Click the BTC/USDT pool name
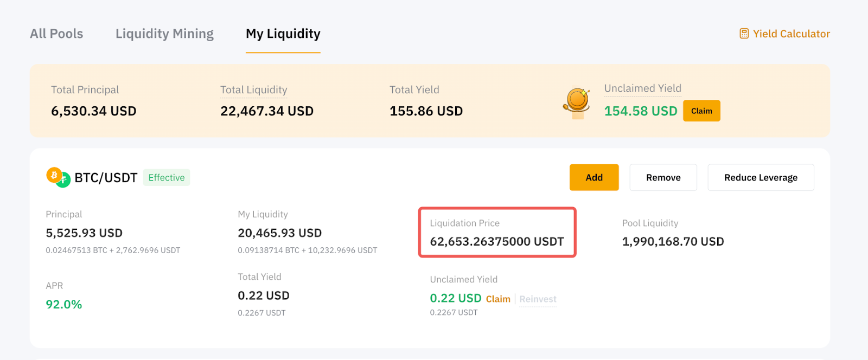 click(106, 178)
